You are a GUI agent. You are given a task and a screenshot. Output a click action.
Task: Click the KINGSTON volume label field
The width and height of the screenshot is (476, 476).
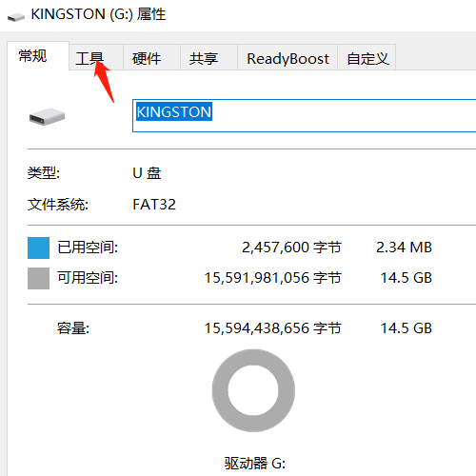[x=304, y=115]
